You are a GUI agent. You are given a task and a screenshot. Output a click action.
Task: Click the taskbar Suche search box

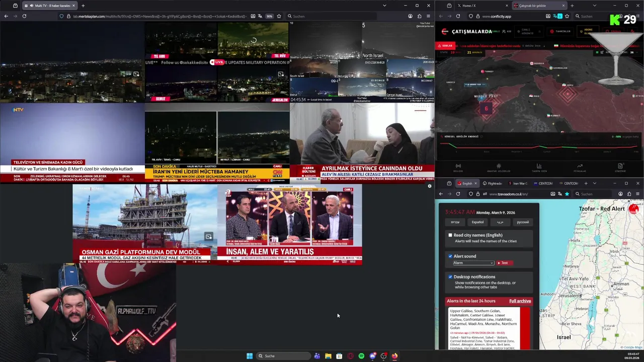coord(283,356)
